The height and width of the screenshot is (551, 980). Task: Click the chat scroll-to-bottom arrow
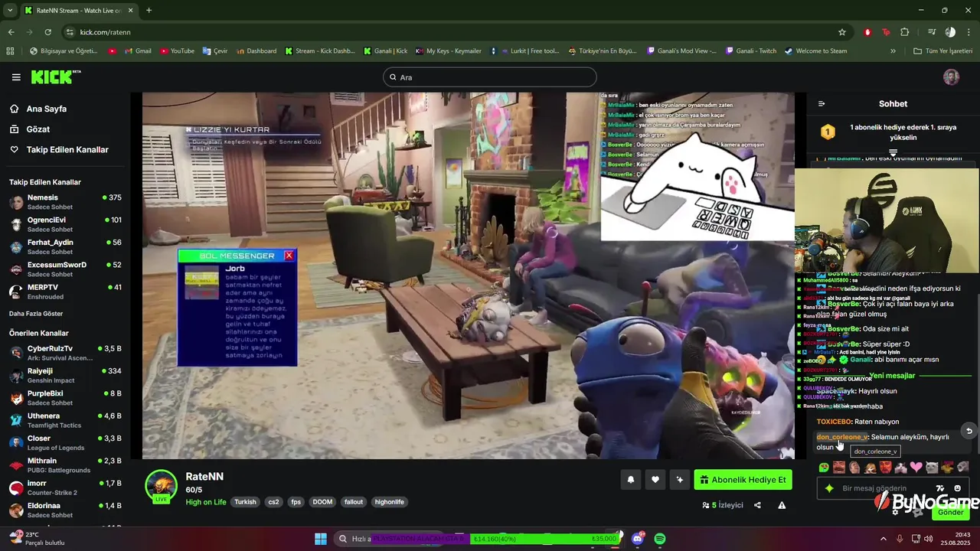(x=969, y=431)
